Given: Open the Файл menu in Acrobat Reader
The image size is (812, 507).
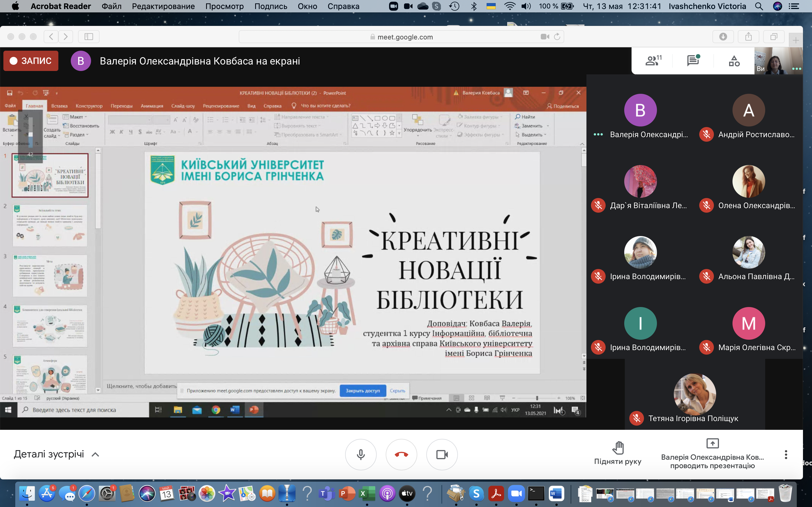Looking at the screenshot, I should (x=111, y=6).
